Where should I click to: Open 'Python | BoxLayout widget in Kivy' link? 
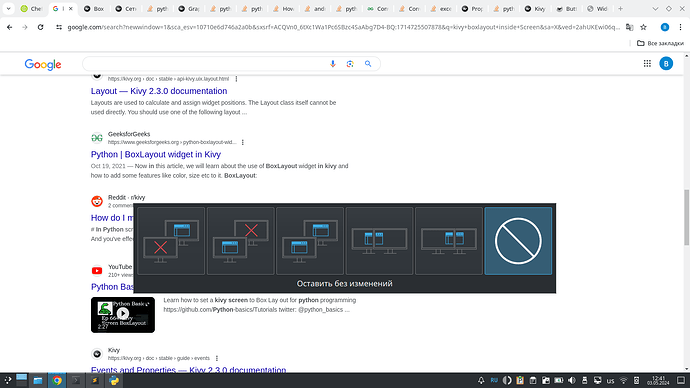[x=156, y=154]
